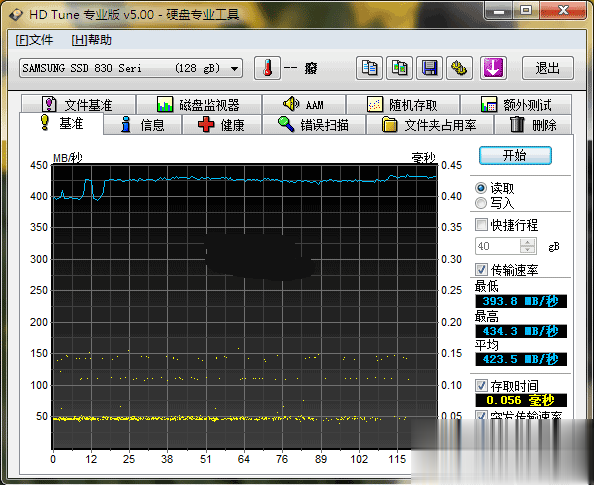Click the minimum value 393.8 MB/秒
This screenshot has height=485, width=594.
pos(521,301)
